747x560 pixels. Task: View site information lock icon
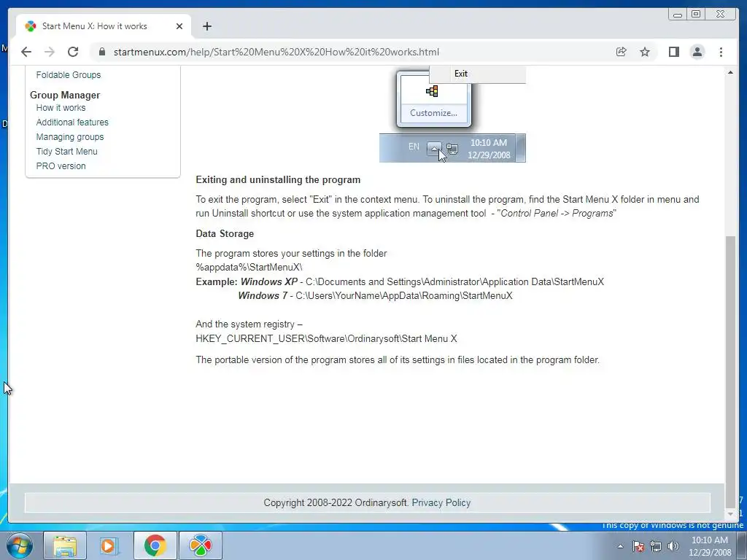click(x=101, y=52)
